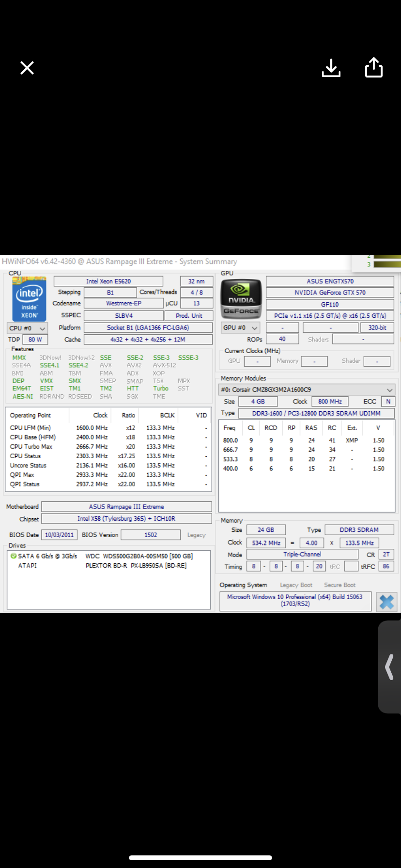Click the AES-NI feature label
This screenshot has width=401, height=868.
[x=22, y=396]
